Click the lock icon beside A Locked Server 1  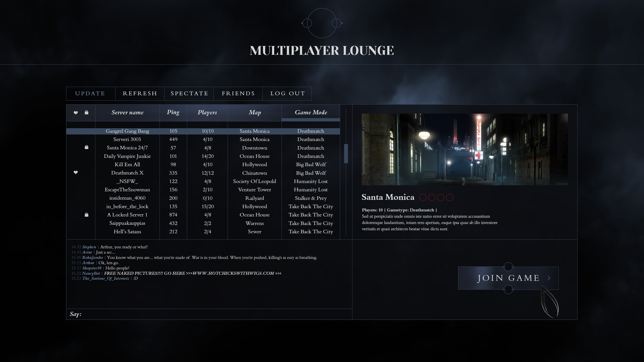point(87,215)
